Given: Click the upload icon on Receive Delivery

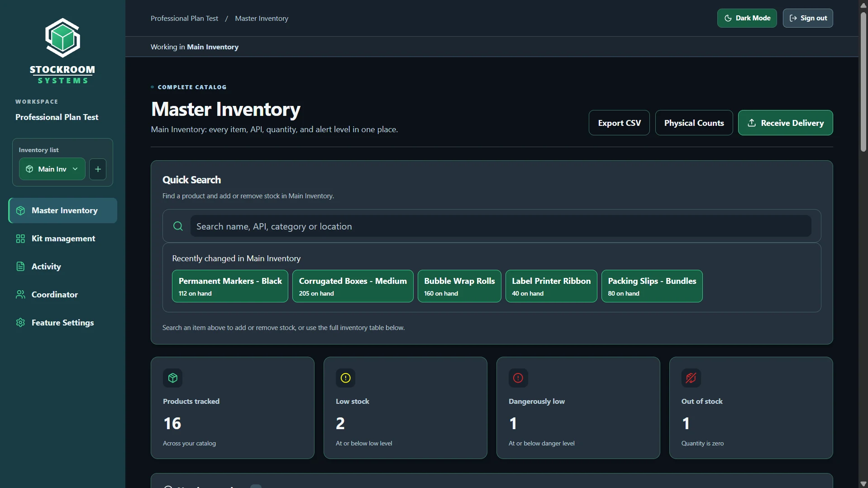Looking at the screenshot, I should pyautogui.click(x=752, y=123).
